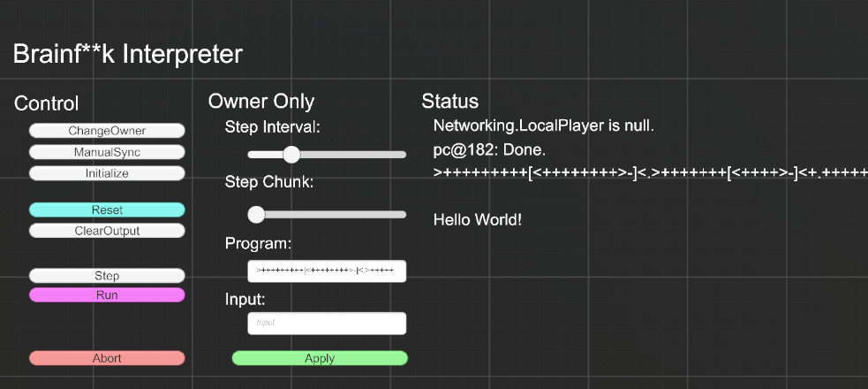868x389 pixels.
Task: Trigger the ManualSync button
Action: (x=107, y=152)
